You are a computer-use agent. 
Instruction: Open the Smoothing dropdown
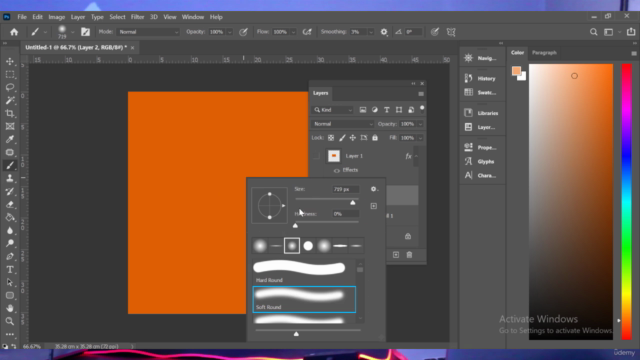(371, 32)
